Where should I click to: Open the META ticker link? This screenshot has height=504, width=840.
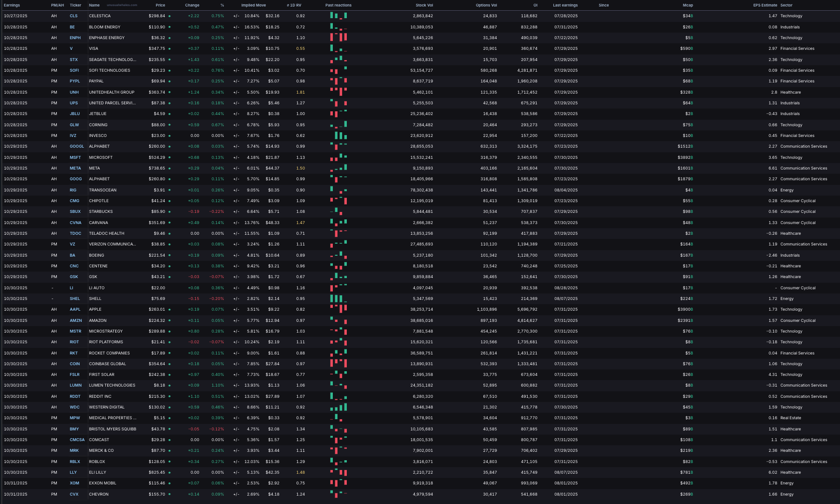75,168
